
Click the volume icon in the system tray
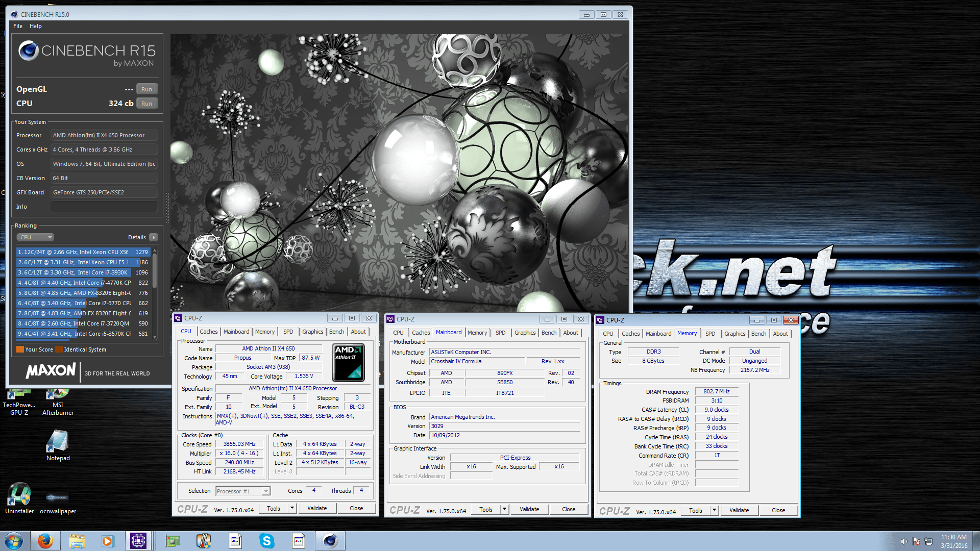pos(904,541)
